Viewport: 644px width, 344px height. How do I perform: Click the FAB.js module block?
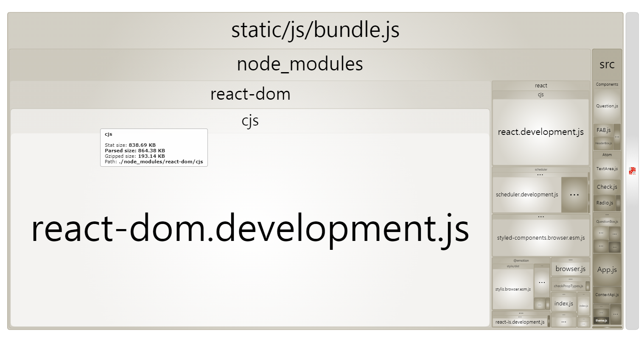604,130
